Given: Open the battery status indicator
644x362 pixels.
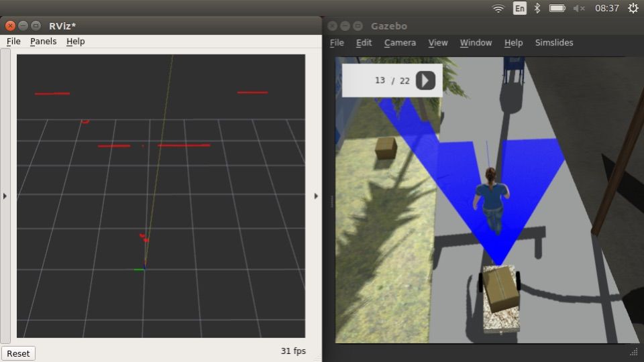Looking at the screenshot, I should [557, 8].
